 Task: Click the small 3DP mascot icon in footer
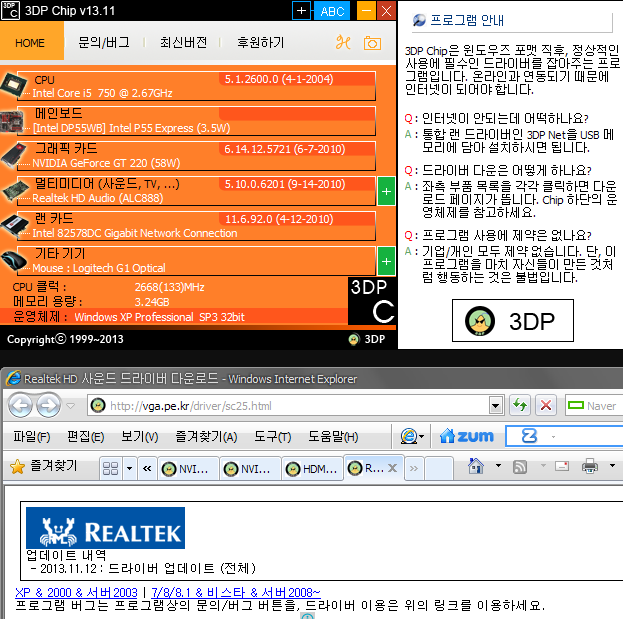click(x=354, y=339)
